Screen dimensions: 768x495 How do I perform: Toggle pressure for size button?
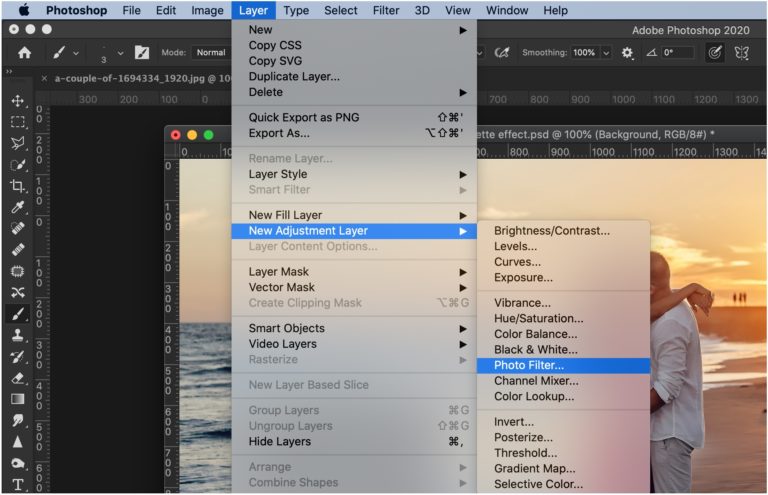coord(714,53)
